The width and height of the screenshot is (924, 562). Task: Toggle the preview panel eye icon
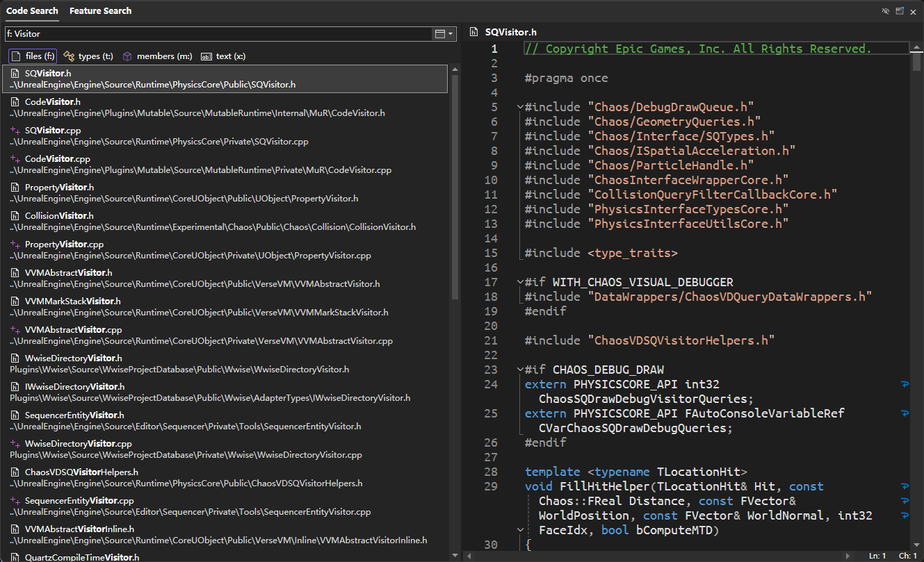pyautogui.click(x=886, y=11)
